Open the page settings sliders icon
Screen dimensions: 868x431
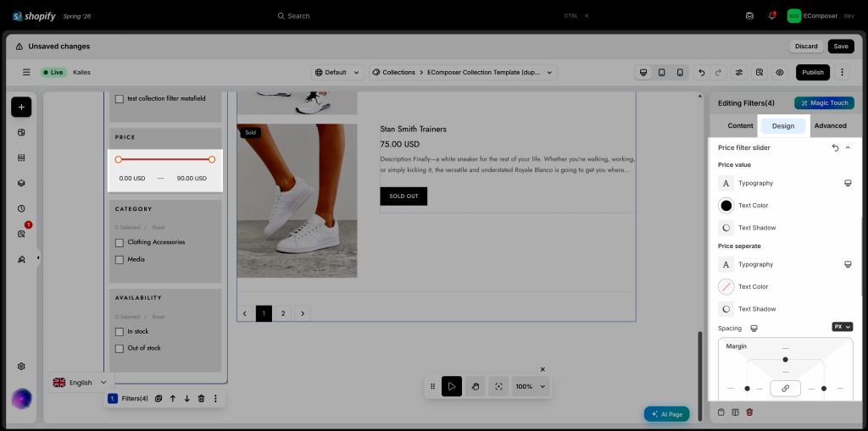pos(739,72)
